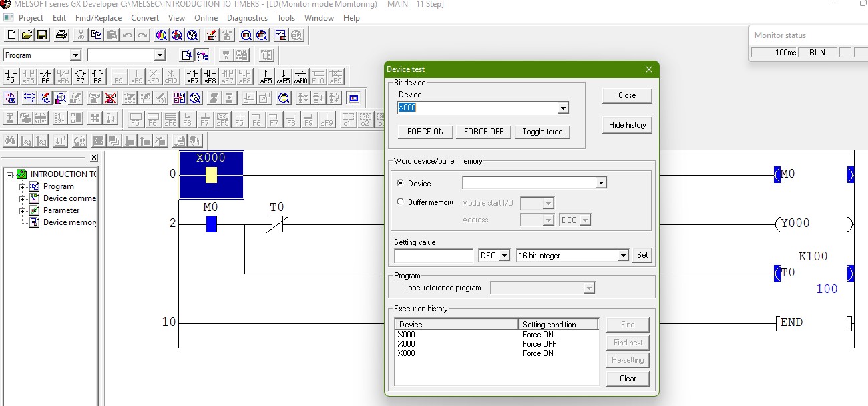Viewport: 868px width, 406px height.
Task: Open the Help menu
Action: tap(351, 18)
